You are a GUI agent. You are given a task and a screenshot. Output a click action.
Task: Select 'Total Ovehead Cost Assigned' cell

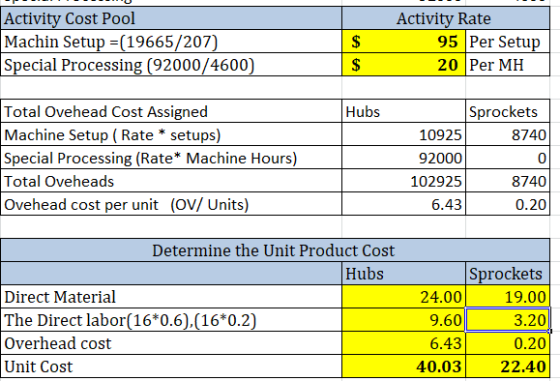(171, 111)
